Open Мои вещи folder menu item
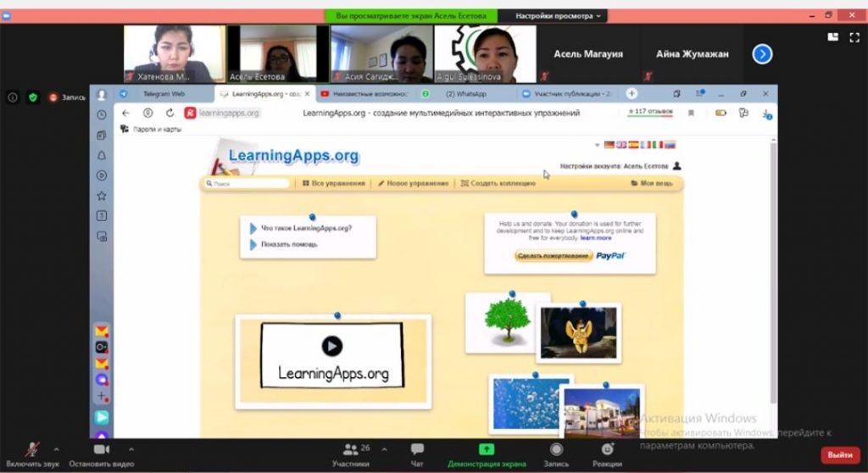The height and width of the screenshot is (473, 868). pos(652,183)
